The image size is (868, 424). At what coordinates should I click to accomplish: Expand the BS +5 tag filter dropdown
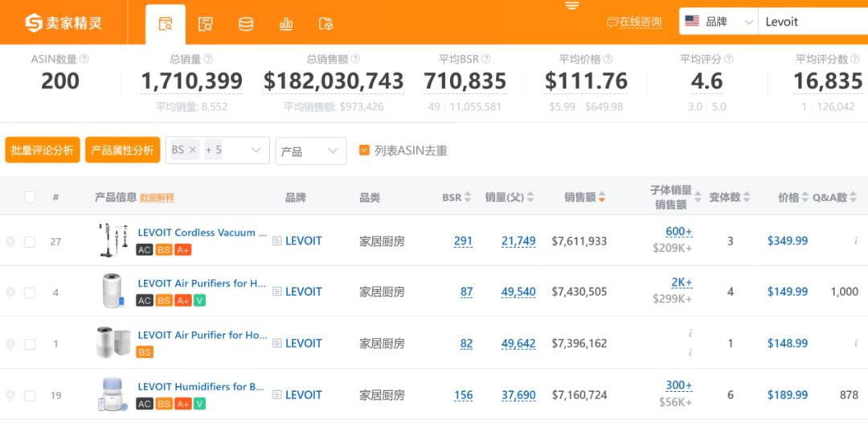[x=256, y=150]
